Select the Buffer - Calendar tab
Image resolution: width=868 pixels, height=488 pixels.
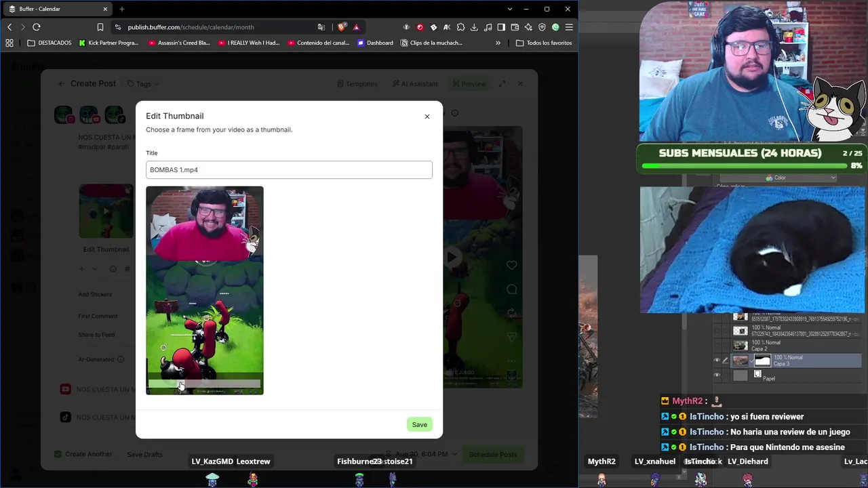click(58, 9)
